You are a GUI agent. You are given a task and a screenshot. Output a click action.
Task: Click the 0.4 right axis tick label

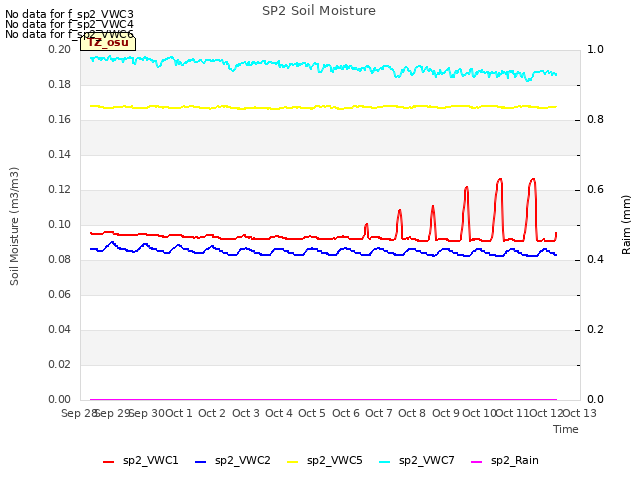tap(595, 260)
